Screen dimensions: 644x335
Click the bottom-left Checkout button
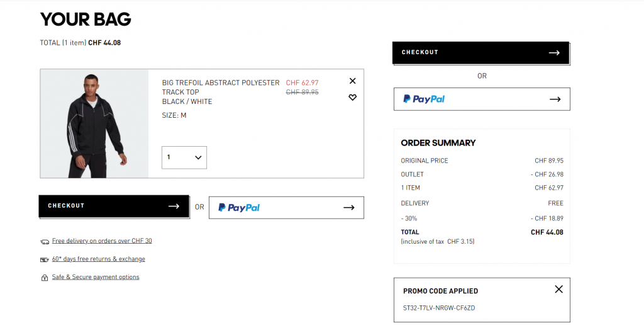[113, 206]
